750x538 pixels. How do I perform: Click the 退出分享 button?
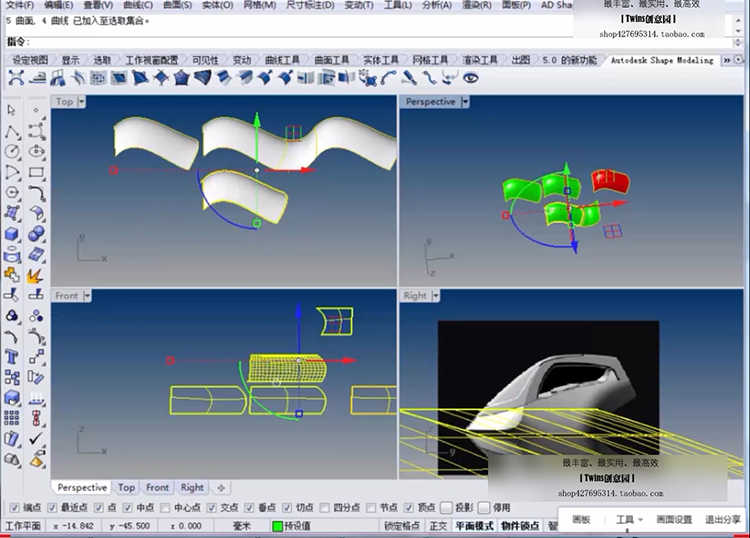pos(722,520)
